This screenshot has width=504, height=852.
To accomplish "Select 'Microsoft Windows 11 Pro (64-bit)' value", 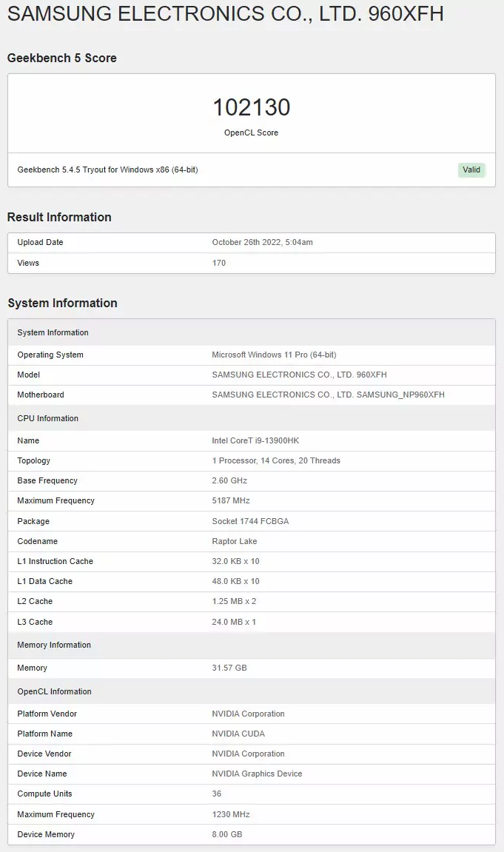I will (x=275, y=355).
